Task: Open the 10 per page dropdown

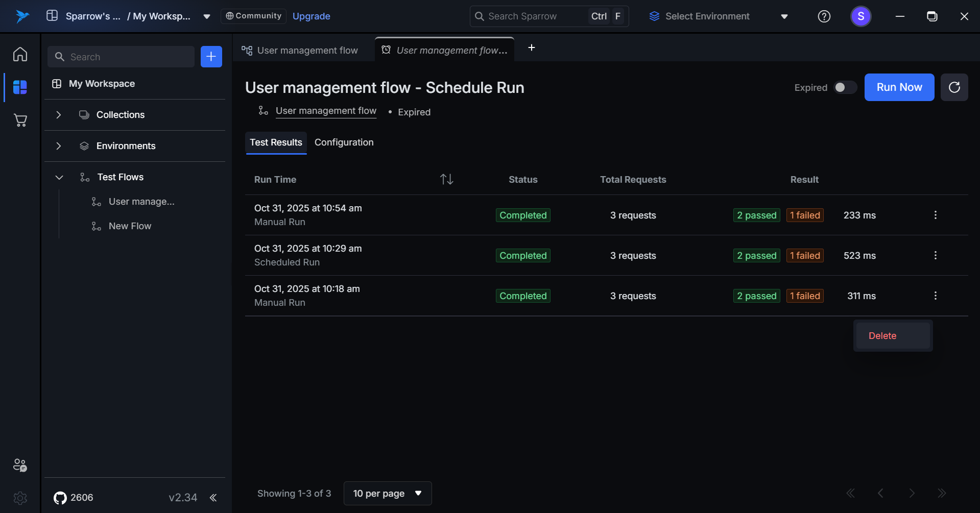Action: click(387, 493)
